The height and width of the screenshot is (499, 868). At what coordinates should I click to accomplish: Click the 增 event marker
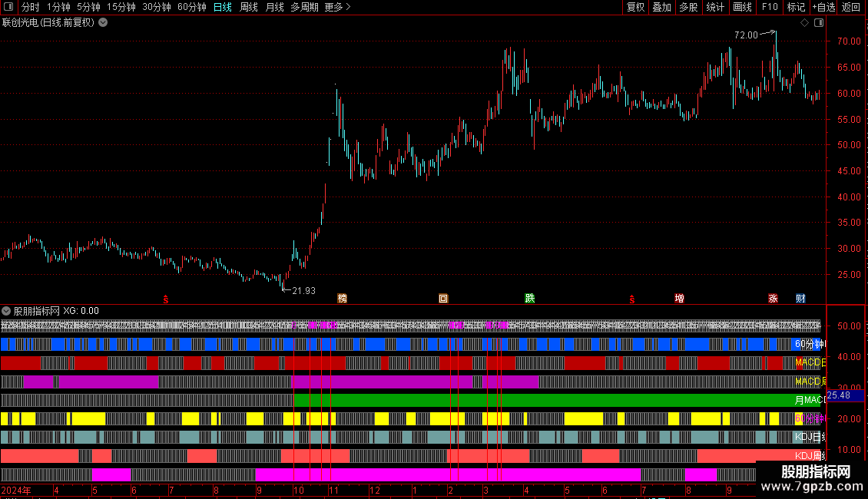[x=679, y=298]
